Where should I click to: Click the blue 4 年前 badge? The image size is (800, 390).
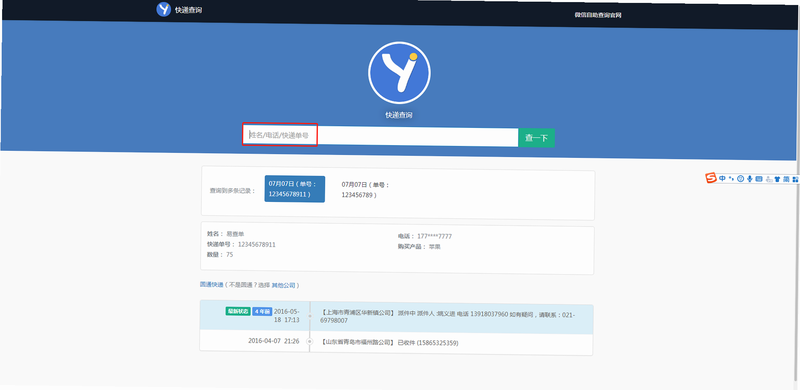tap(262, 311)
